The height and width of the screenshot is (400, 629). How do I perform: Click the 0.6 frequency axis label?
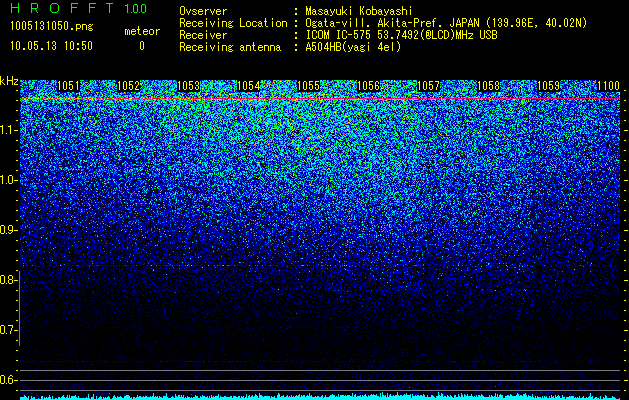tap(9, 380)
